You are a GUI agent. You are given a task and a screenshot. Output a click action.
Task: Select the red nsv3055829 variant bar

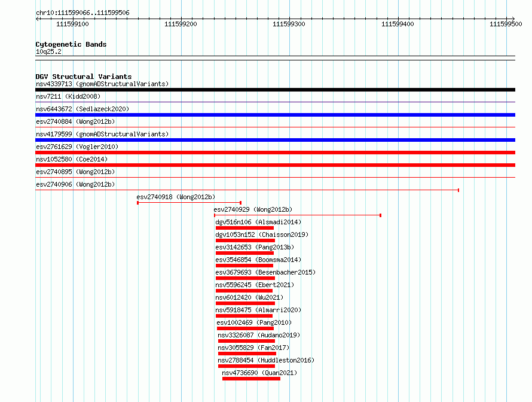247,354
